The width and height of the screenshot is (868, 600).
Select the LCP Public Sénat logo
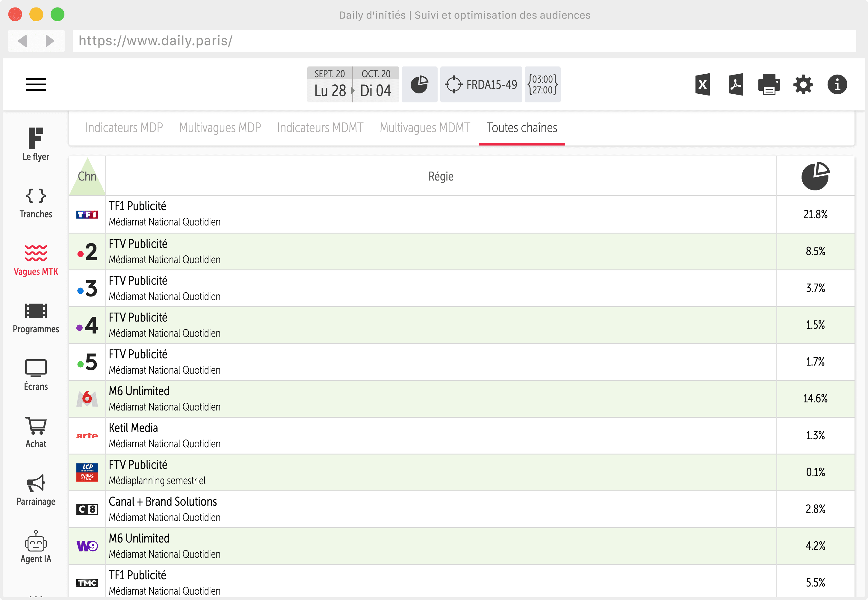tap(87, 472)
